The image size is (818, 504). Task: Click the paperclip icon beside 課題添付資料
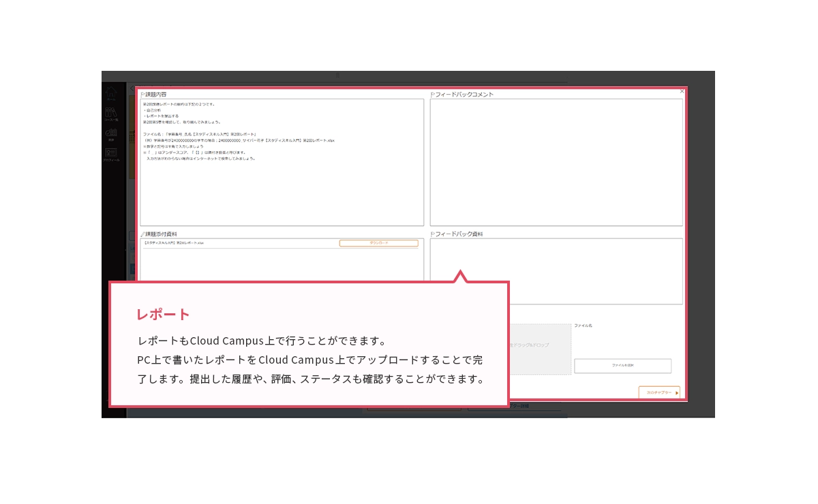pyautogui.click(x=142, y=234)
